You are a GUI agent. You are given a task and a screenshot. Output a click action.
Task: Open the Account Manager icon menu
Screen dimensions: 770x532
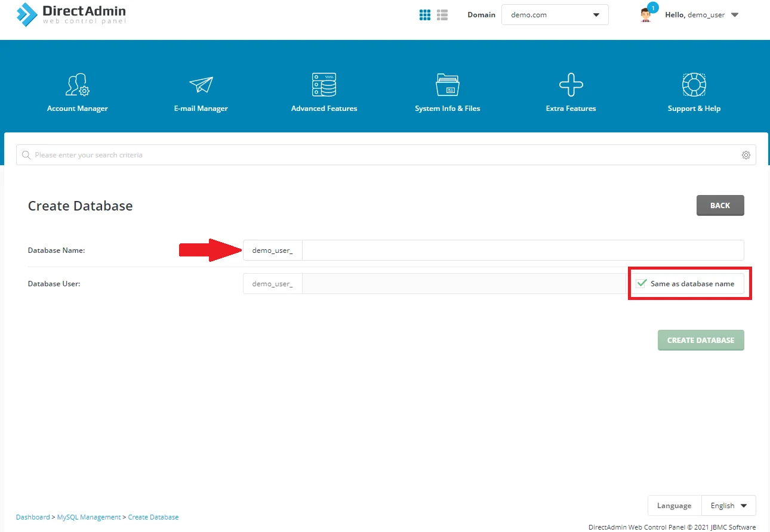[x=77, y=85]
